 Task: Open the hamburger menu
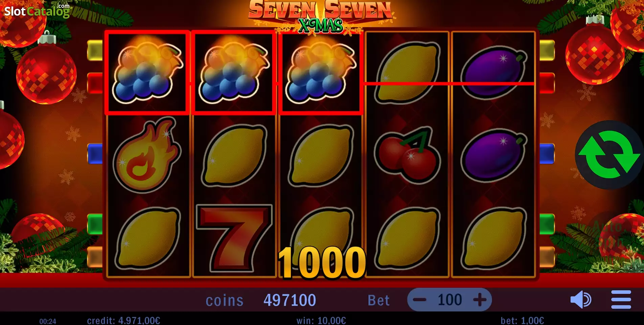[621, 300]
